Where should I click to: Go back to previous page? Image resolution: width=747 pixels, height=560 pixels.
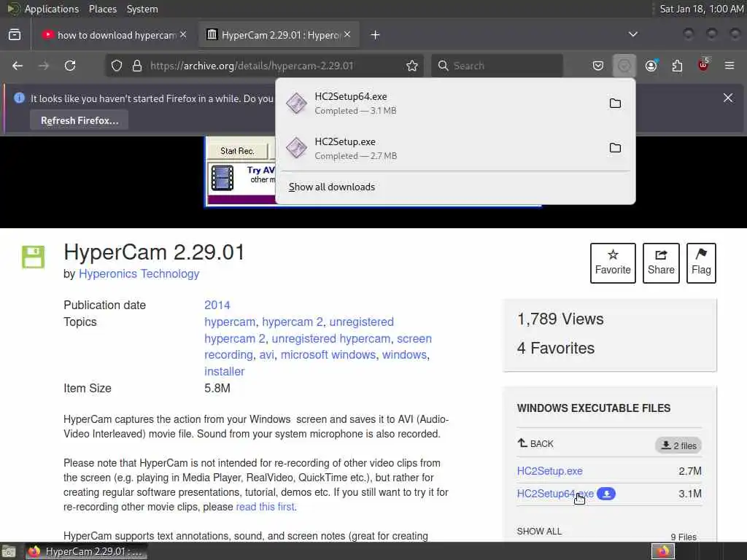point(18,66)
